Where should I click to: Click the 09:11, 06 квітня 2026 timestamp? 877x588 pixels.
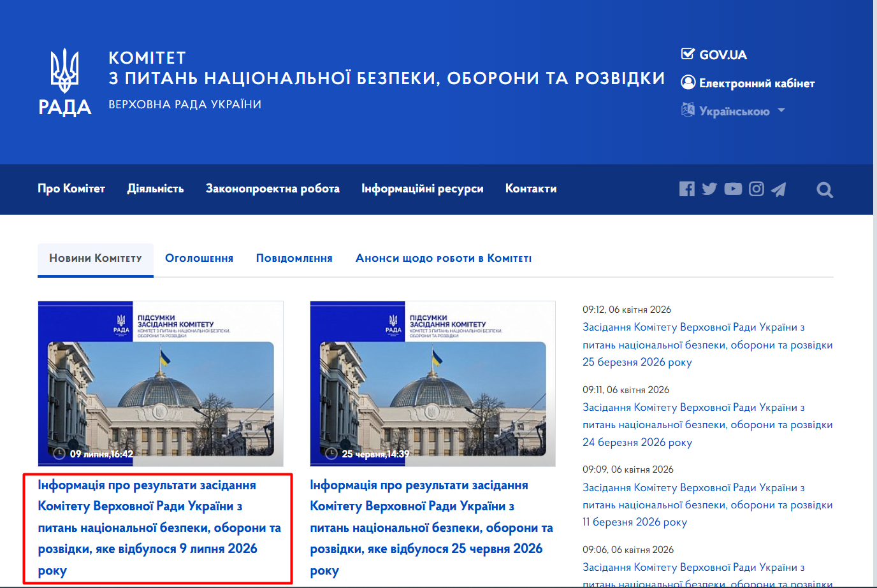[x=626, y=390]
